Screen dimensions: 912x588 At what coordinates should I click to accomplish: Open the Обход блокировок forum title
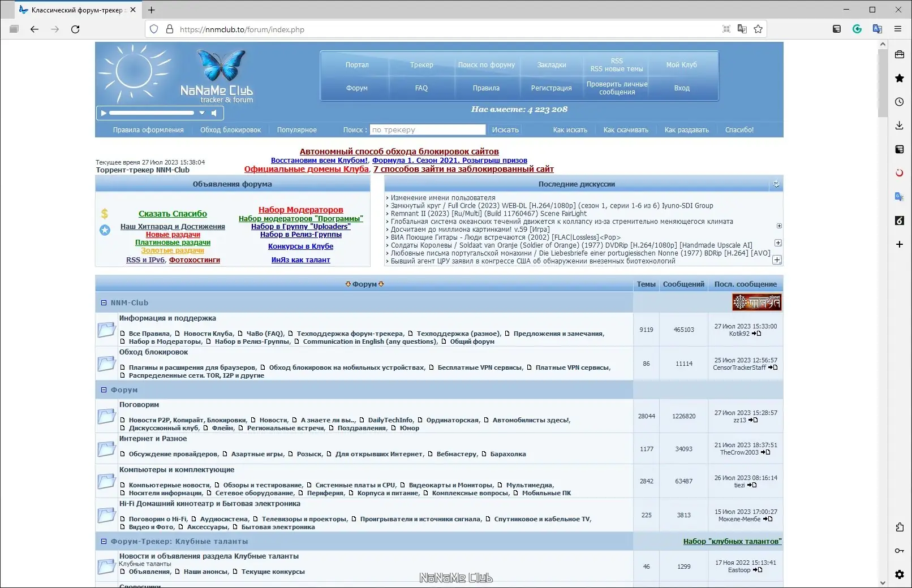coord(153,352)
